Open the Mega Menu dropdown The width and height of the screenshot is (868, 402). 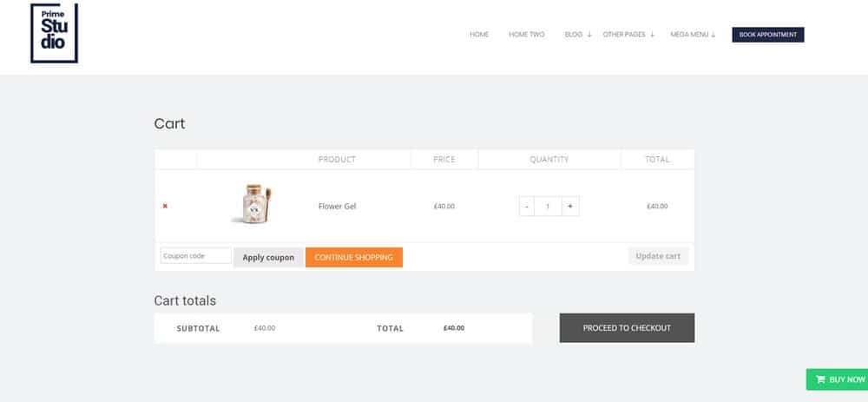693,35
